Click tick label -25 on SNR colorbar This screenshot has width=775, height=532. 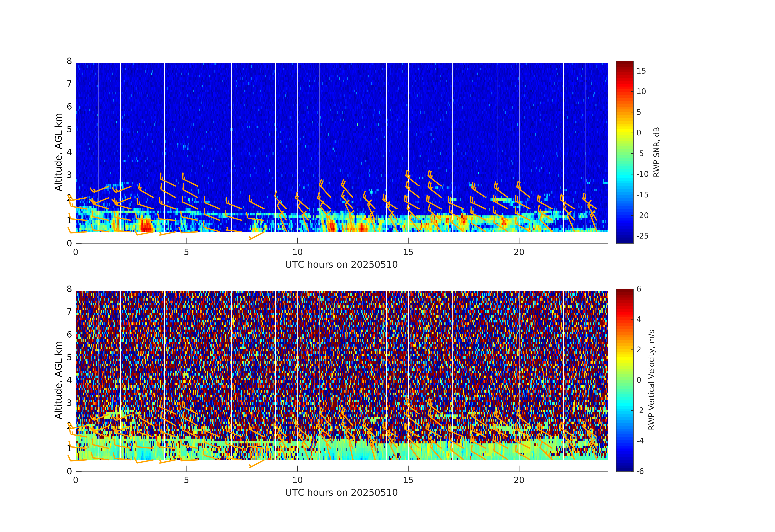click(642, 236)
